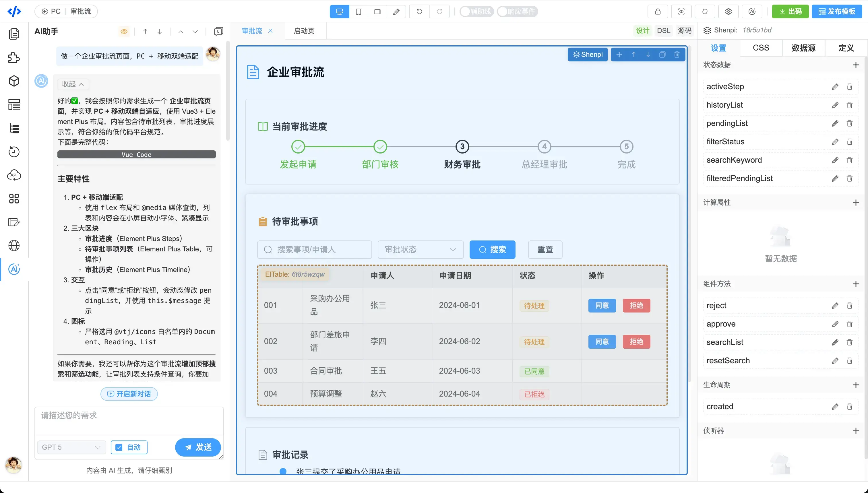868x493 pixels.
Task: Uncheck the 自动 checkbox near send button
Action: (x=119, y=447)
